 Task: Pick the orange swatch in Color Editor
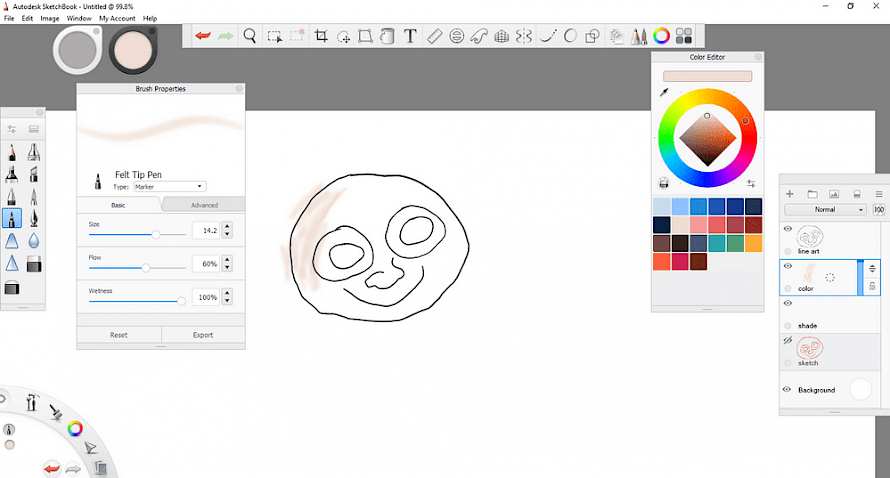coord(753,243)
